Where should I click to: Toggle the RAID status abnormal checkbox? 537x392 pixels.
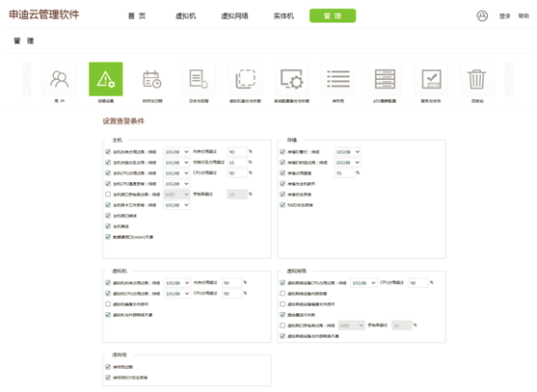[x=282, y=205]
